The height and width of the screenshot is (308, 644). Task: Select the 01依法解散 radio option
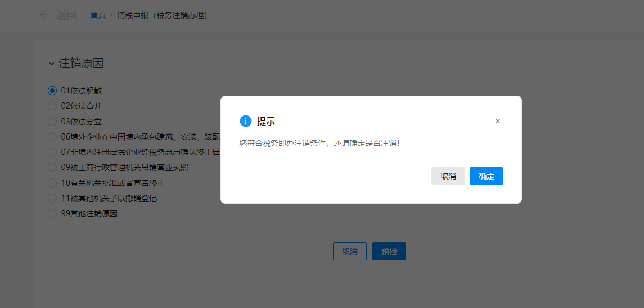tap(52, 91)
